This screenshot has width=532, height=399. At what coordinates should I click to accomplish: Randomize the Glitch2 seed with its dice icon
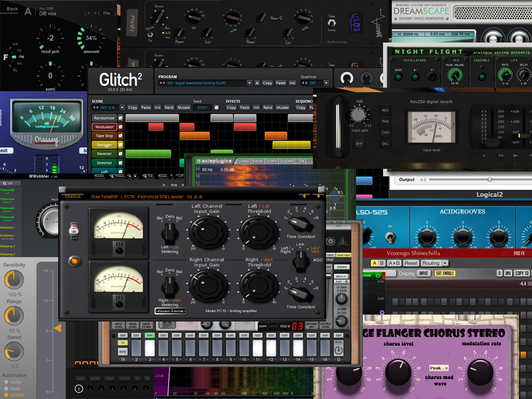pyautogui.click(x=217, y=108)
